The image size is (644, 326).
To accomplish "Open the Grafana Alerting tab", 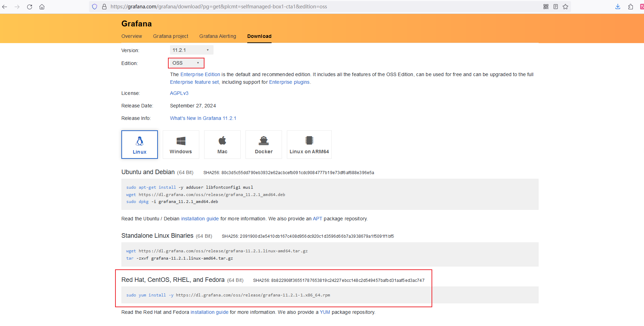I will tap(217, 36).
